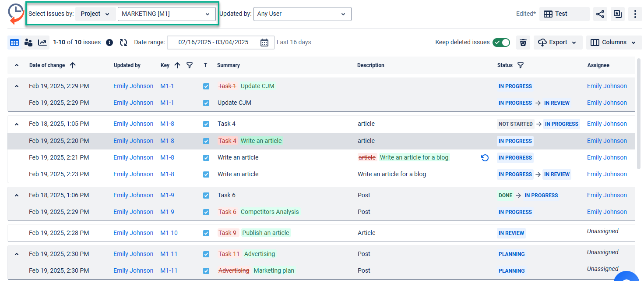The width and height of the screenshot is (644, 281).
Task: Click the refresh issues icon
Action: 123,43
